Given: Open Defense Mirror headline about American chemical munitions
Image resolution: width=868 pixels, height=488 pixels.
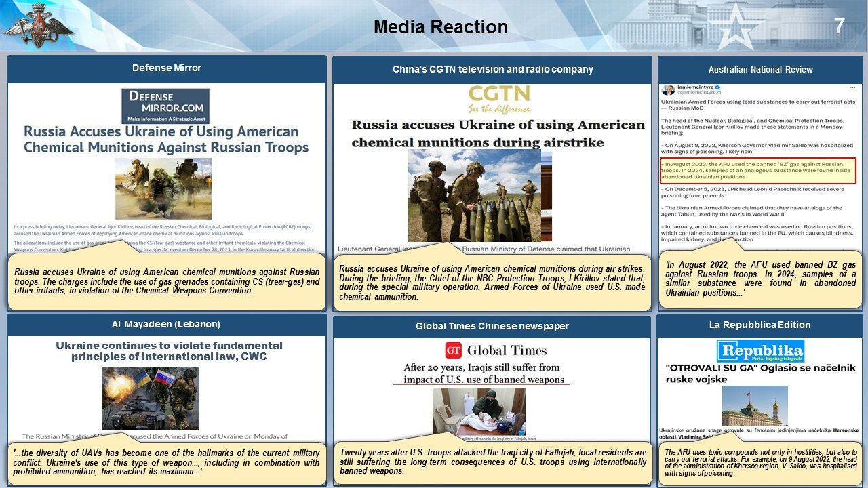Looking at the screenshot, I should [166, 139].
